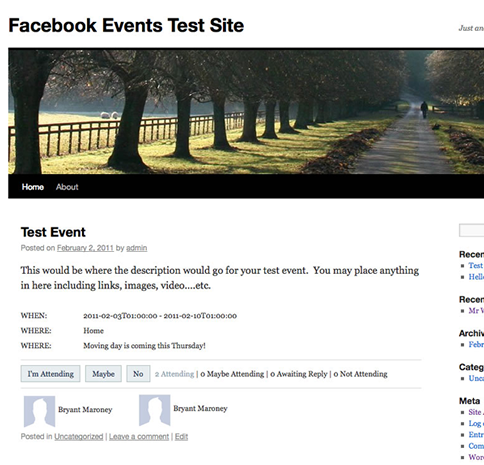484x465 pixels.
Task: Select the event date range text
Action: click(160, 316)
